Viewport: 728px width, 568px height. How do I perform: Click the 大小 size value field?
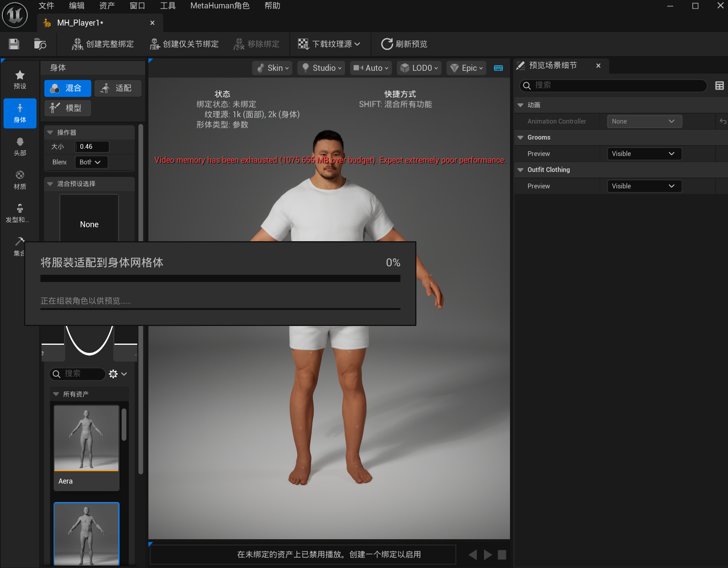coord(92,147)
